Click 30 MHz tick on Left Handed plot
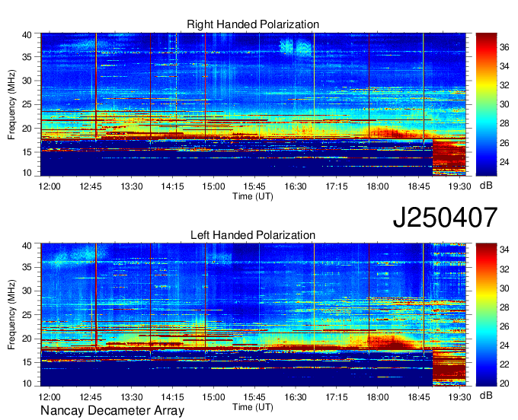This screenshot has width=518, height=420. pyautogui.click(x=27, y=291)
